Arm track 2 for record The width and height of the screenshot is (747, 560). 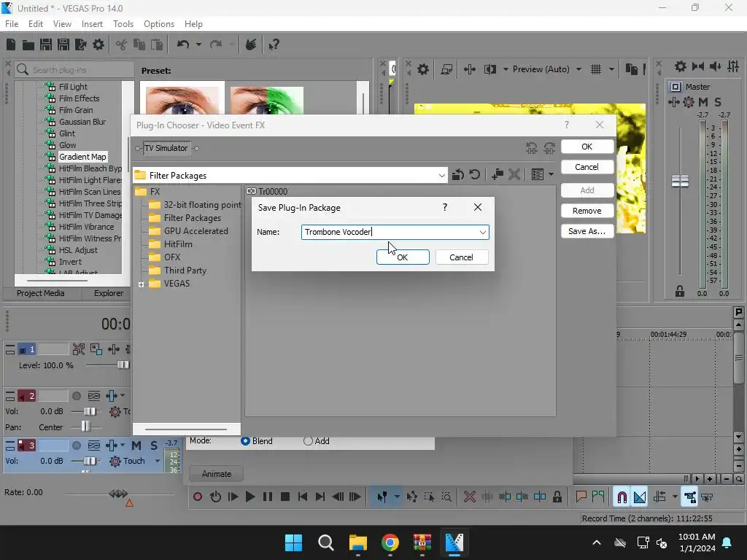tap(76, 396)
